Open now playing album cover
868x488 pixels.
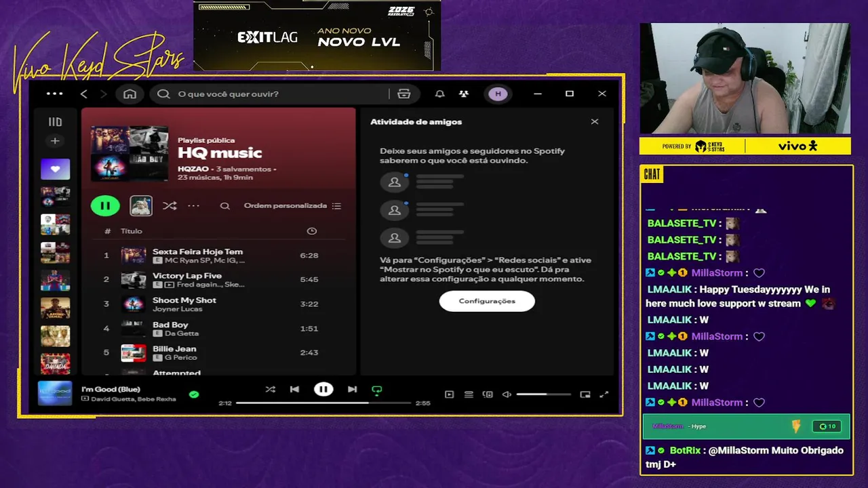[x=55, y=393]
